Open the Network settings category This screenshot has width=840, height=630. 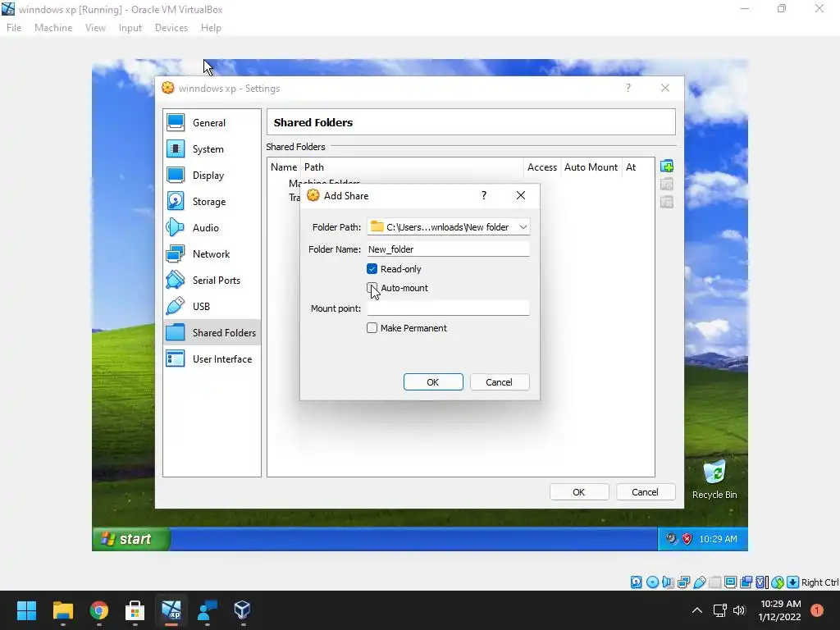click(212, 254)
